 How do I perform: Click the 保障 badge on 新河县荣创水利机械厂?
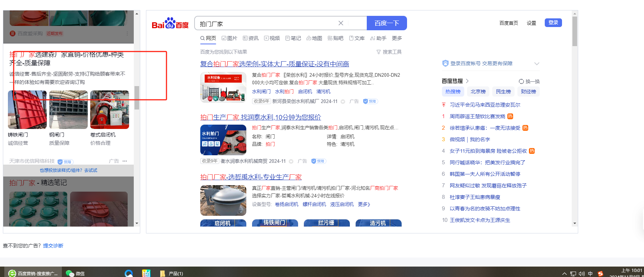click(x=370, y=102)
